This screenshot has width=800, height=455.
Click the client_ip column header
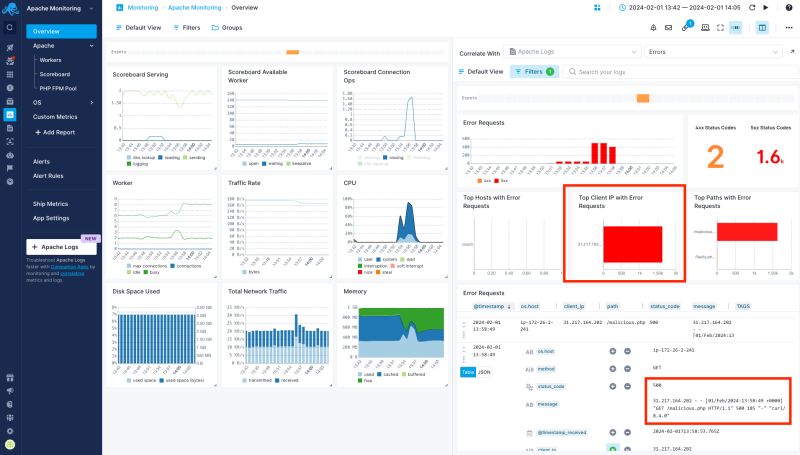pyautogui.click(x=574, y=306)
